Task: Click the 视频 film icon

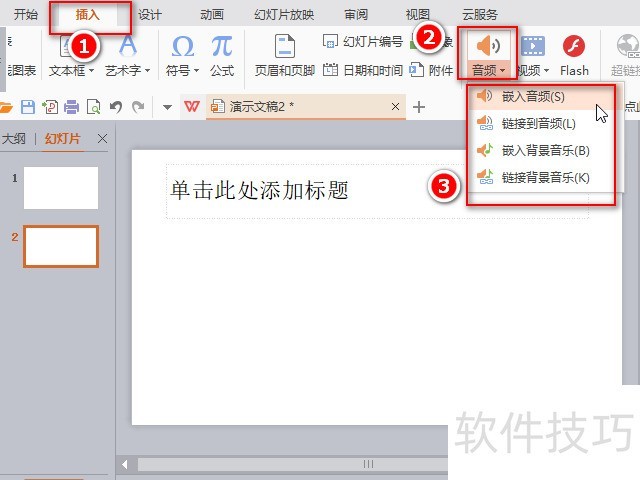Action: coord(533,45)
